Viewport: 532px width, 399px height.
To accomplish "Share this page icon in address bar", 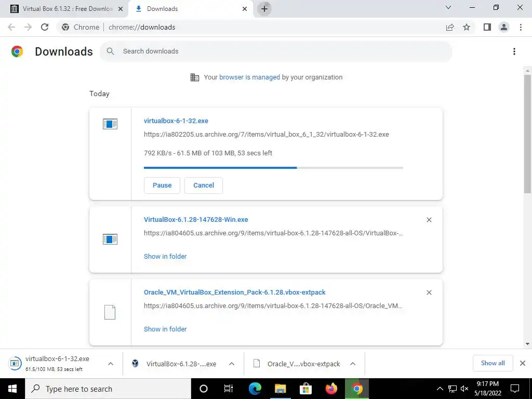I will (x=450, y=27).
